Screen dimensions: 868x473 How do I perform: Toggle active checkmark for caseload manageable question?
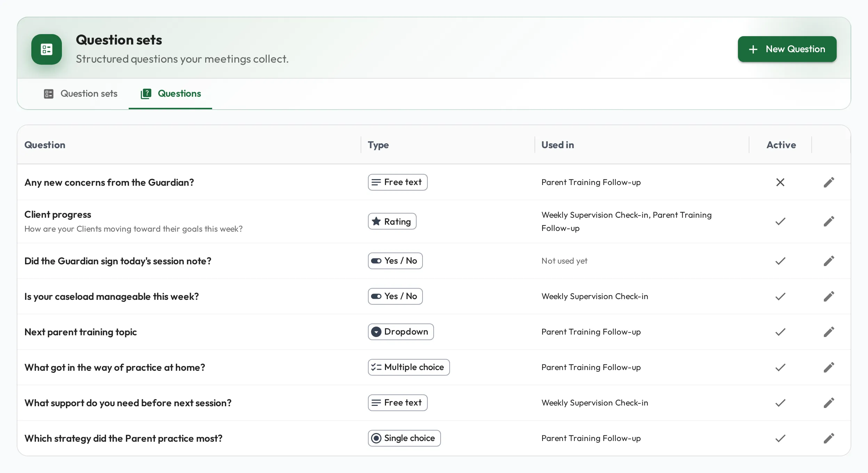pos(780,296)
